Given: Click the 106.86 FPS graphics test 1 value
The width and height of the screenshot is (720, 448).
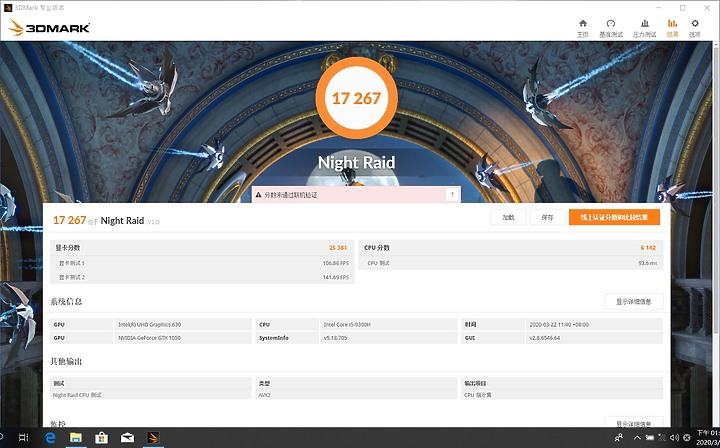Looking at the screenshot, I should point(336,263).
